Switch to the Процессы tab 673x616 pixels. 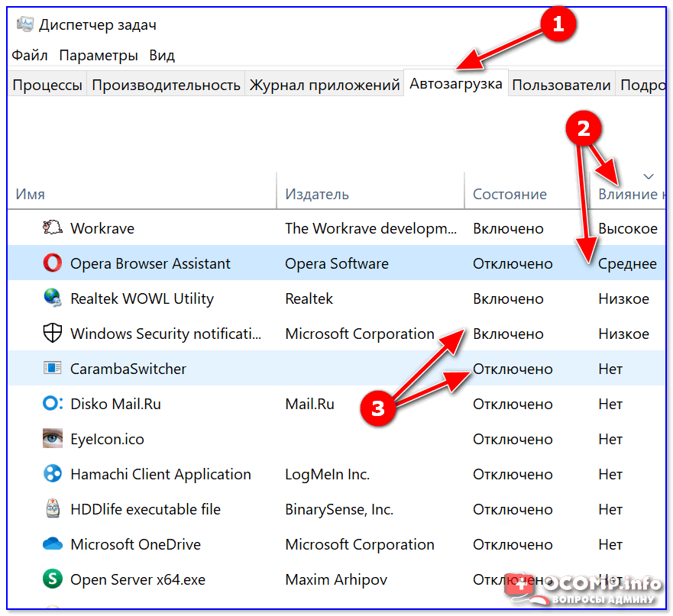point(47,85)
